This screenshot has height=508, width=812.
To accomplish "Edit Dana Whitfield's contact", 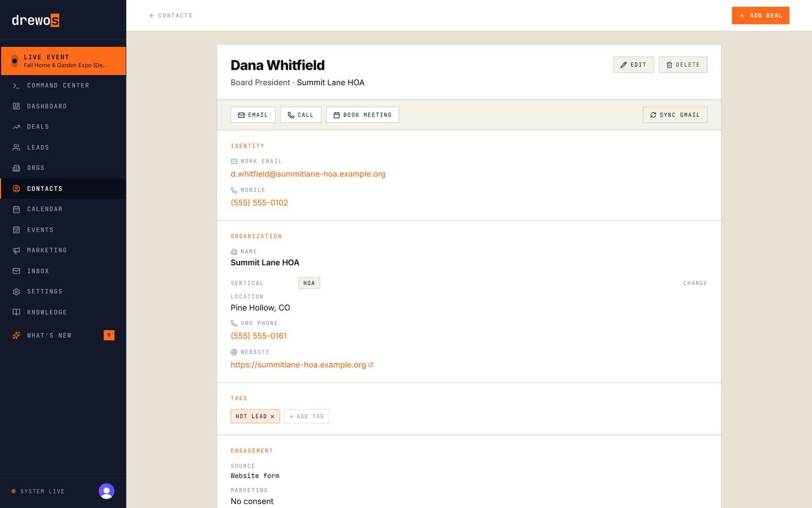I will (x=633, y=65).
